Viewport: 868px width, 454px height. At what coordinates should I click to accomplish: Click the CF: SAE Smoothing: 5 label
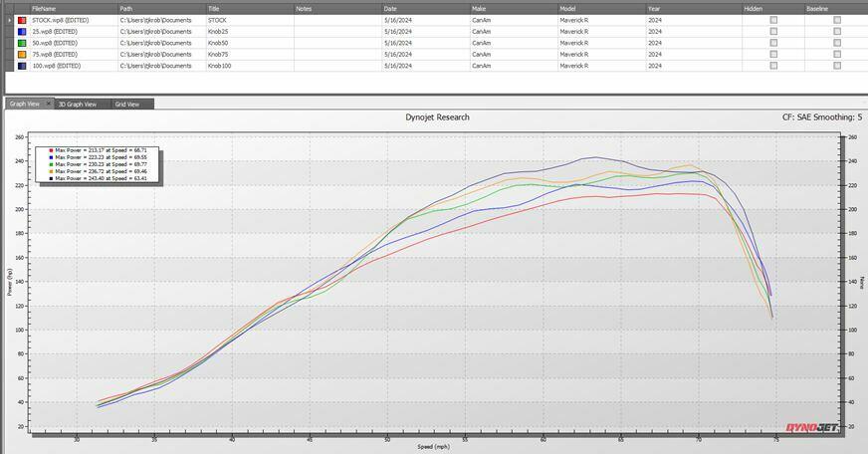point(822,117)
